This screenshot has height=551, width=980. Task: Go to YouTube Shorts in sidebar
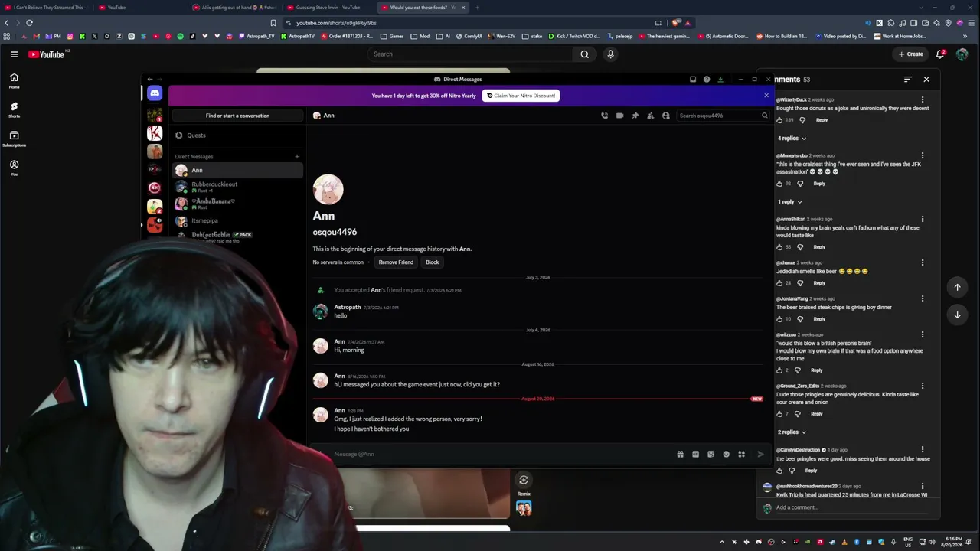point(14,110)
